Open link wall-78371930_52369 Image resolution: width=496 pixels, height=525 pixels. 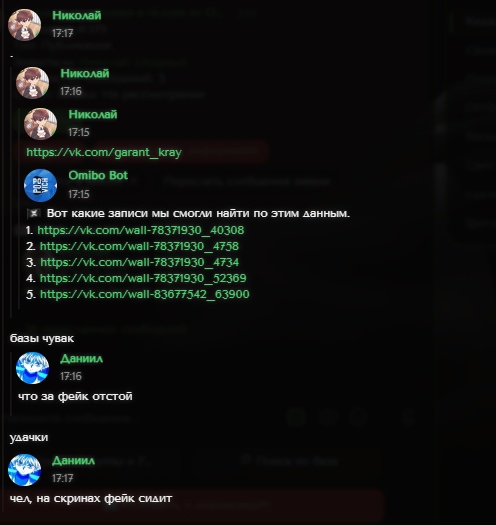143,278
